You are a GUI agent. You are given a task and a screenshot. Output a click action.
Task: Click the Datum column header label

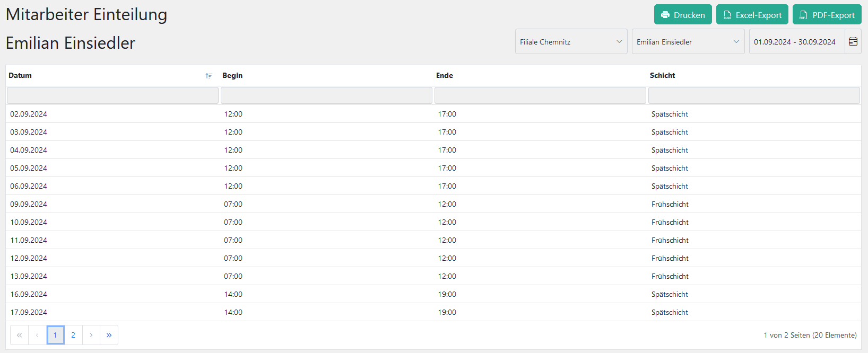point(20,75)
